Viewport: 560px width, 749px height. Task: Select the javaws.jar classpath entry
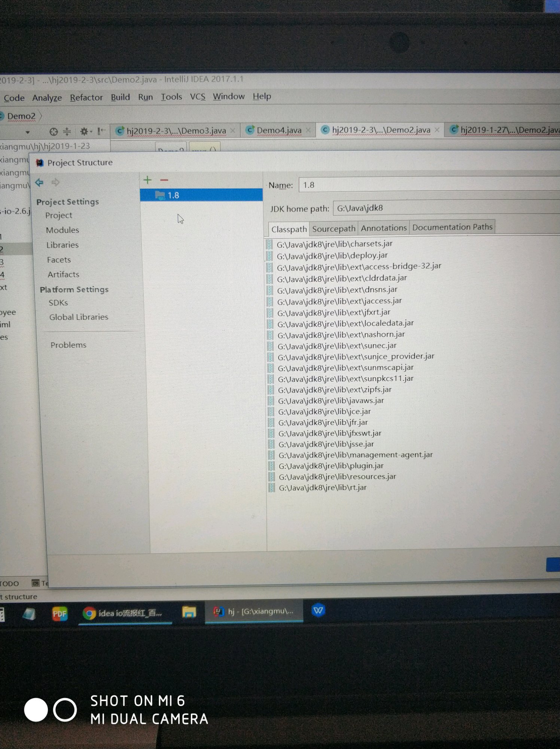(x=331, y=400)
